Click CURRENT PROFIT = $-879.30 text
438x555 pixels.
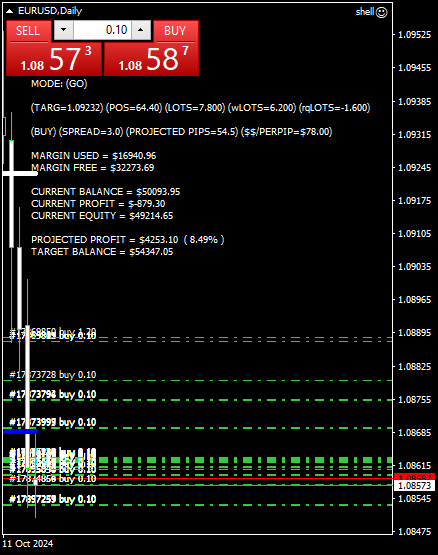(98, 204)
